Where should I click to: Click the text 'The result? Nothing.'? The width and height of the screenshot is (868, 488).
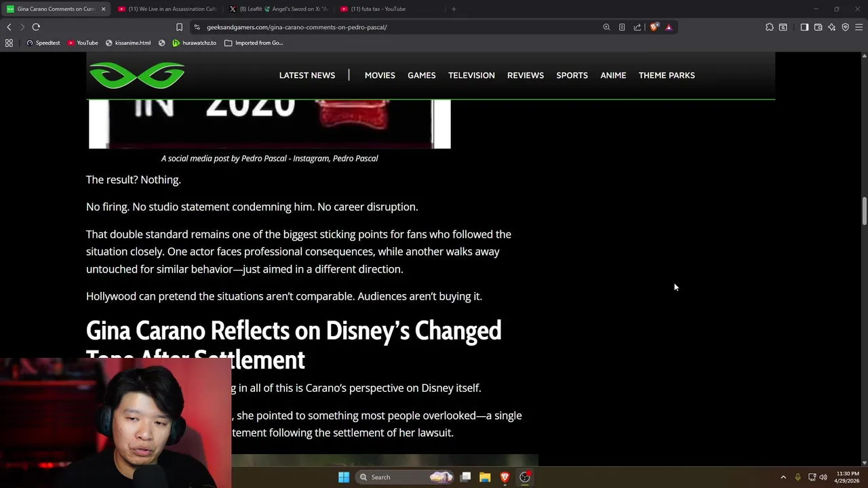(x=134, y=180)
